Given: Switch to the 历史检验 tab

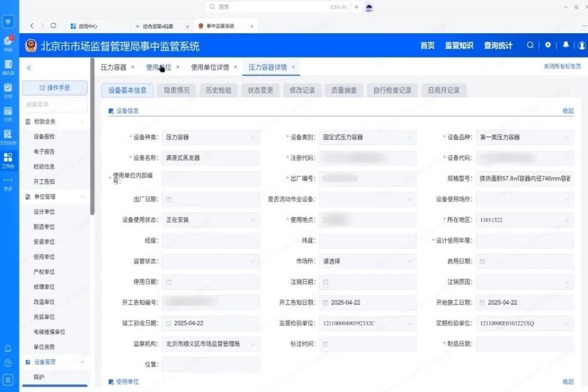Looking at the screenshot, I should (x=218, y=90).
